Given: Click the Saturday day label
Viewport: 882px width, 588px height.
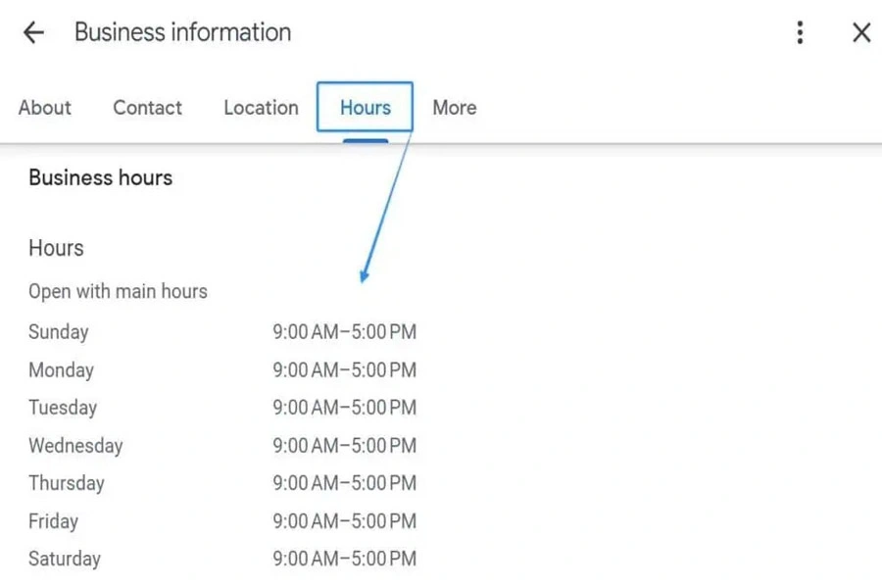Looking at the screenshot, I should tap(64, 559).
